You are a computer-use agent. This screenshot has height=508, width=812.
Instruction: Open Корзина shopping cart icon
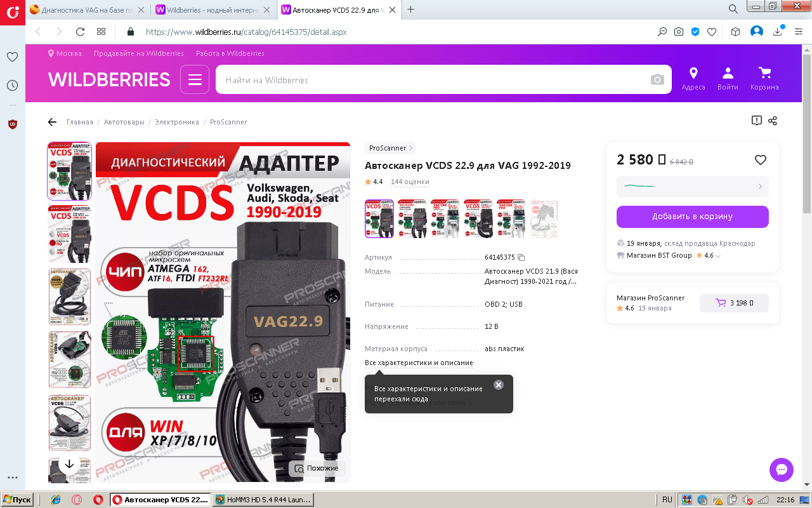click(x=764, y=79)
